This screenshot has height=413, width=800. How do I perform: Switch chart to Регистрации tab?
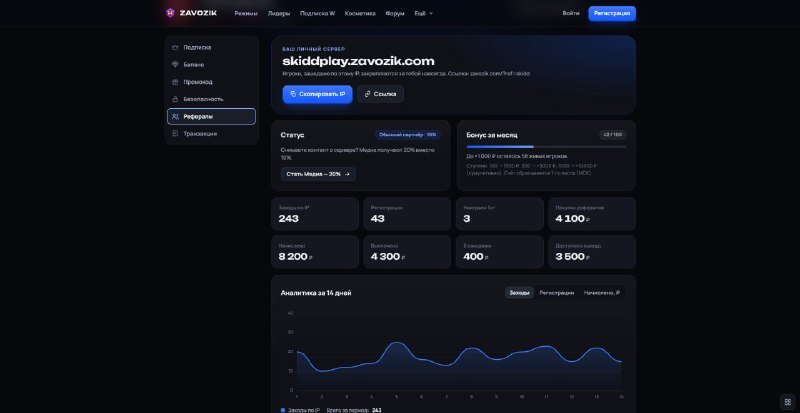557,293
